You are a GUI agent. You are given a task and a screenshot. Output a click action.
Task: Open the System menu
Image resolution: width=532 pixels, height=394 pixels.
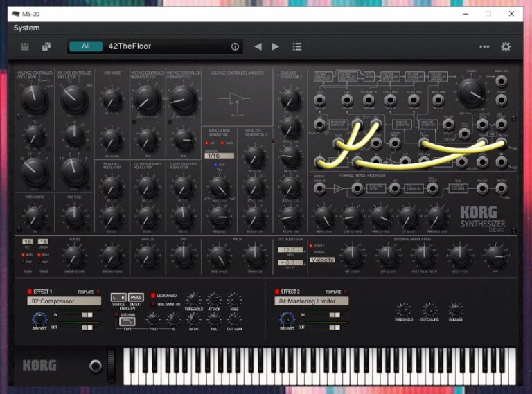26,28
